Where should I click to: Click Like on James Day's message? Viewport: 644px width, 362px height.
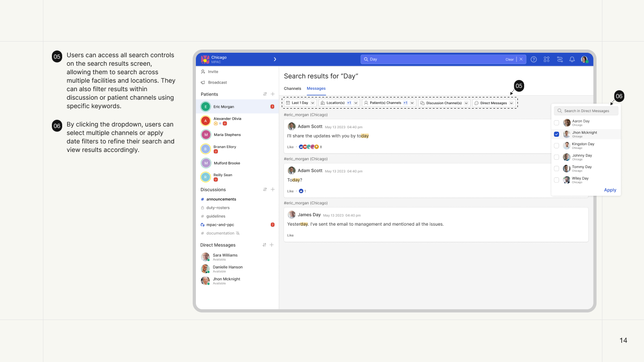(291, 235)
